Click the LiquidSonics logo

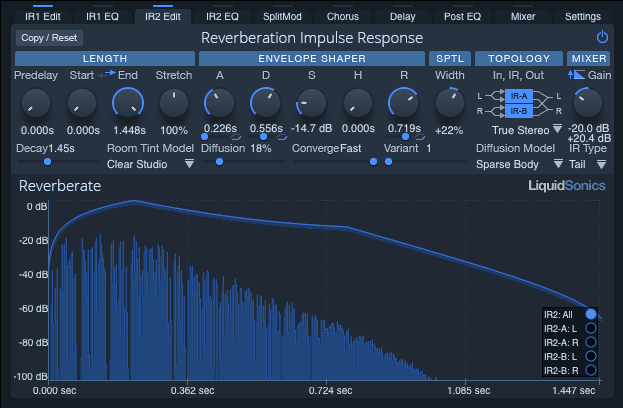coord(567,186)
